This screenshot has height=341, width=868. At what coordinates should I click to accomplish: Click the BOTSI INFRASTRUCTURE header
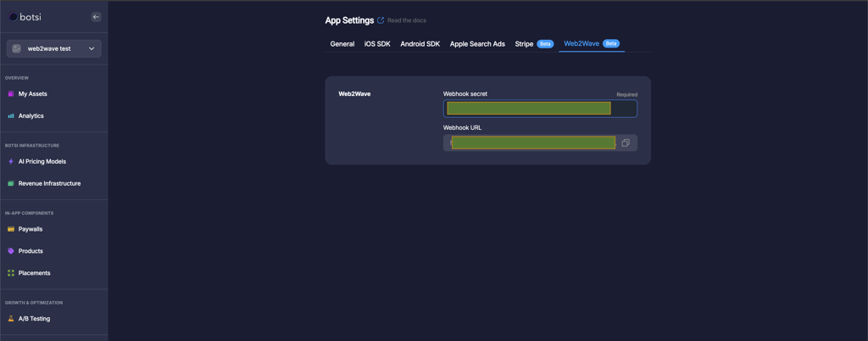pyautogui.click(x=32, y=146)
